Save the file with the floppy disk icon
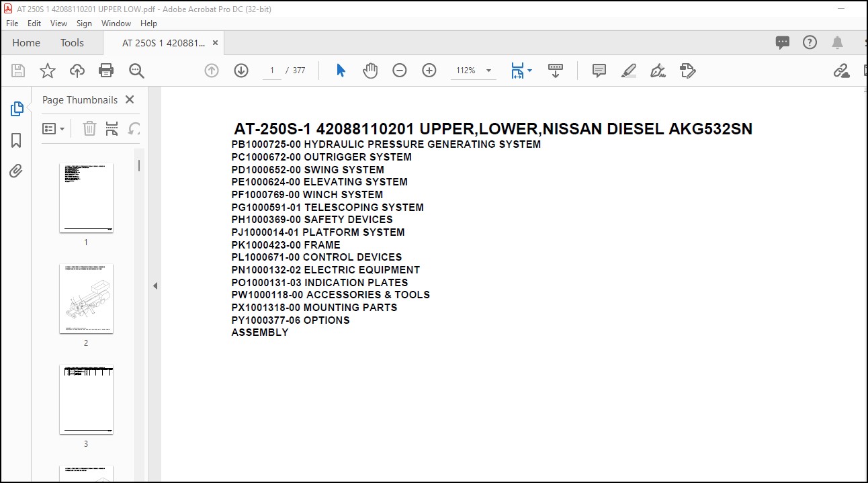This screenshot has height=483, width=868. click(x=18, y=71)
